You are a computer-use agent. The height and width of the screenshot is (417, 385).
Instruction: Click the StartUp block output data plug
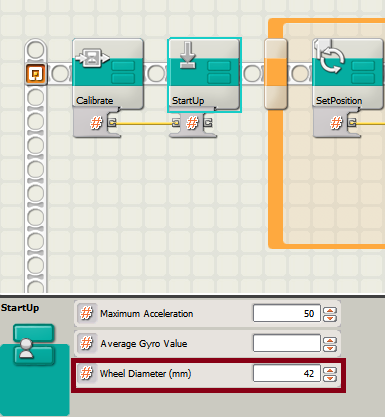(x=208, y=123)
